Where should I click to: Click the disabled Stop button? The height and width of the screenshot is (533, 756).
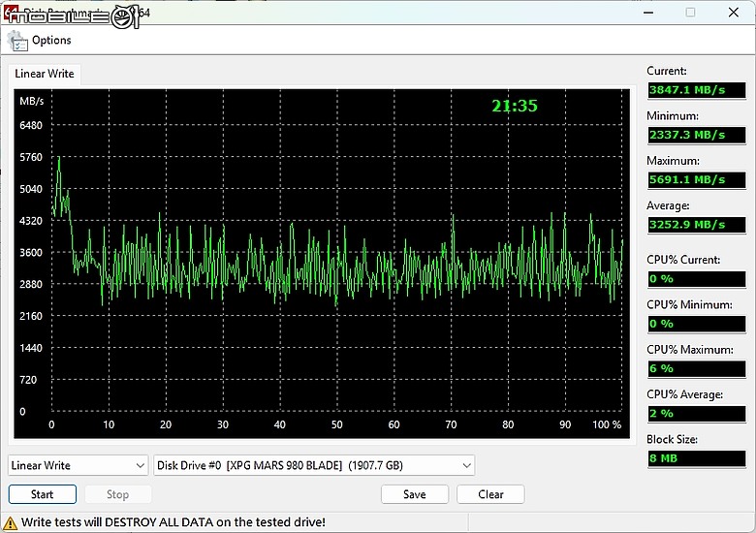117,494
